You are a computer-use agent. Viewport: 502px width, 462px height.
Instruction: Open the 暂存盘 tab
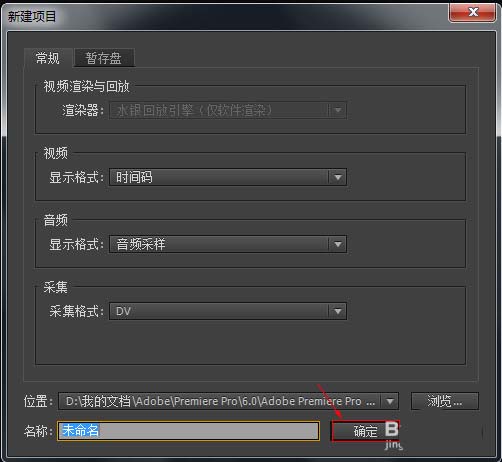104,58
